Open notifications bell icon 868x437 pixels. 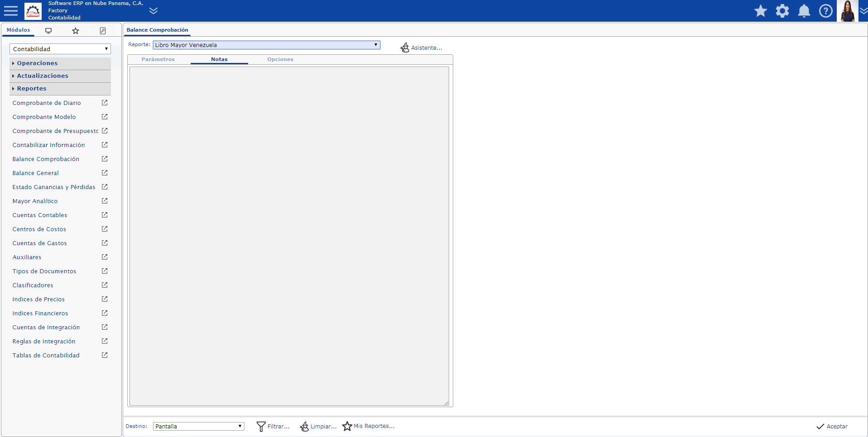pos(804,11)
